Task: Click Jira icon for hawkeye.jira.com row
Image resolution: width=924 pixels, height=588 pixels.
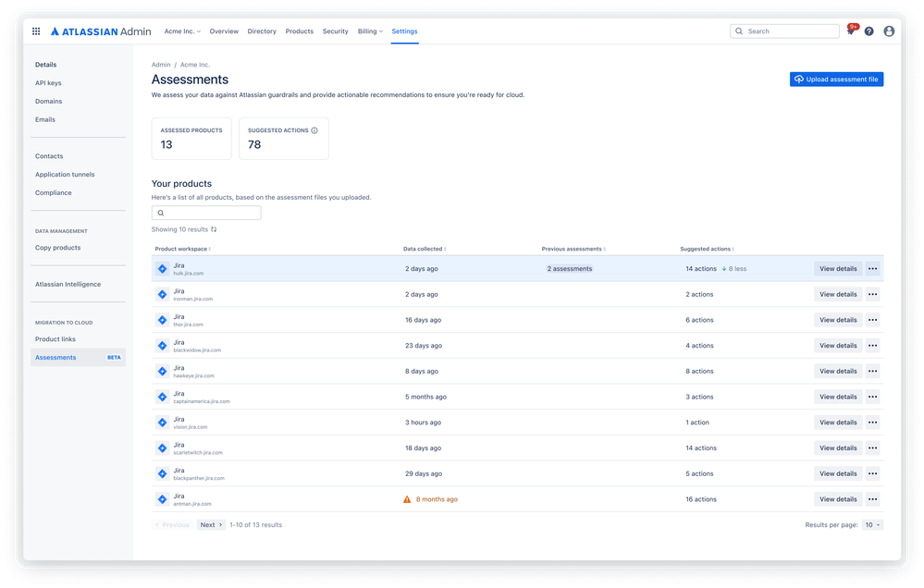Action: coord(163,371)
